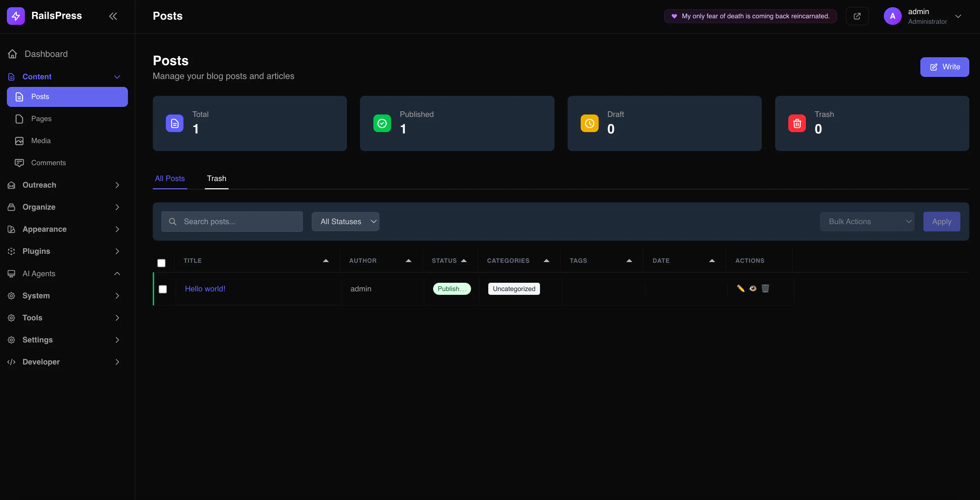Click the RailsPress brand name
This screenshot has height=500, width=980.
(x=56, y=16)
